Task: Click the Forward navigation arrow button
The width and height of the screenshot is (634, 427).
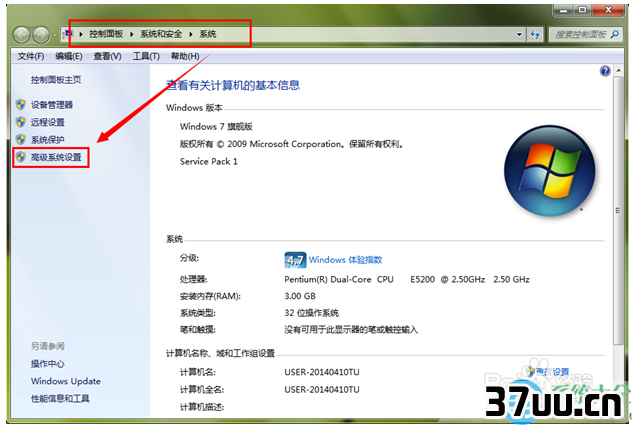Action: click(41, 35)
